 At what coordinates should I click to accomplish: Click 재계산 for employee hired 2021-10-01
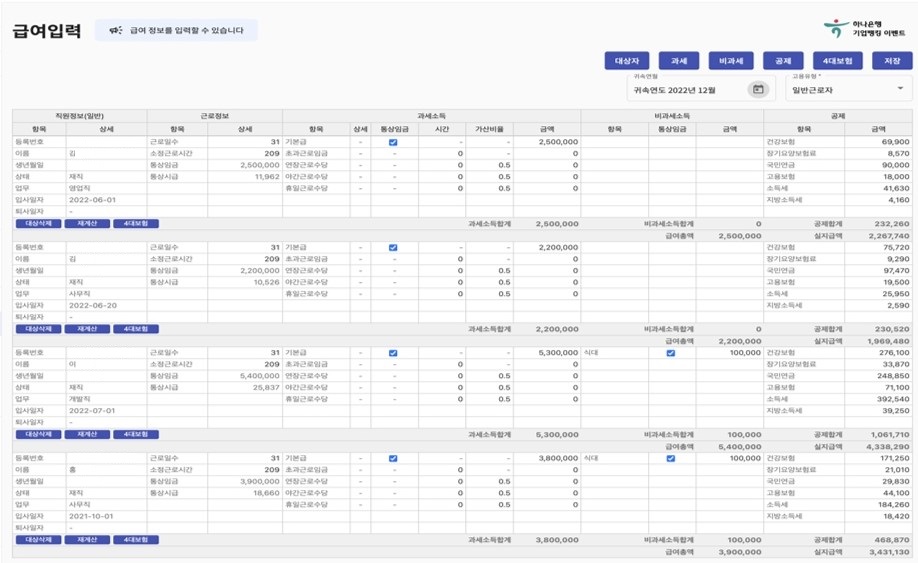click(x=86, y=539)
